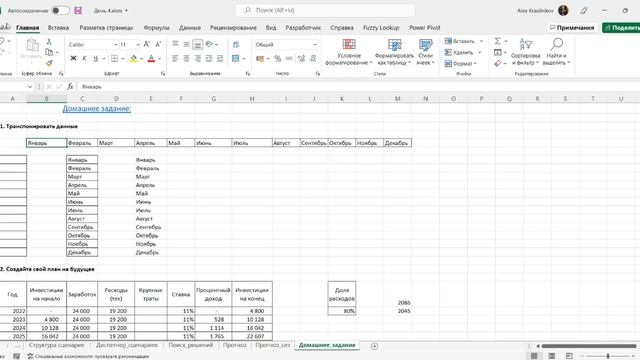Image resolution: width=640 pixels, height=360 pixels.
Task: Toggle underline formatting (Ч)
Action: click(96, 59)
